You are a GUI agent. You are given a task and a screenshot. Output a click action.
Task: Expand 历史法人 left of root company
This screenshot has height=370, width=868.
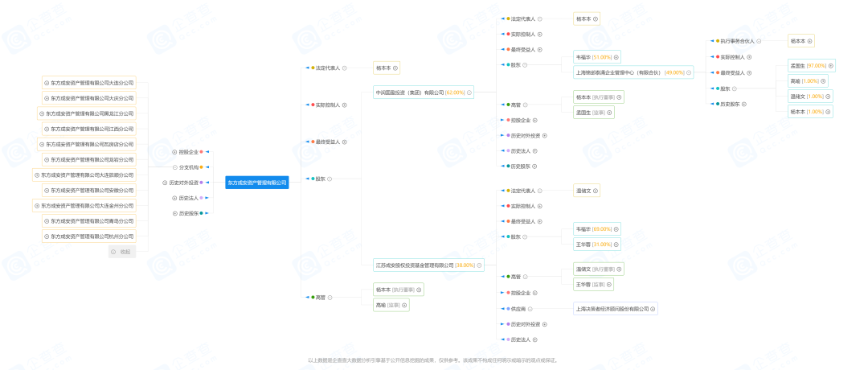point(175,198)
